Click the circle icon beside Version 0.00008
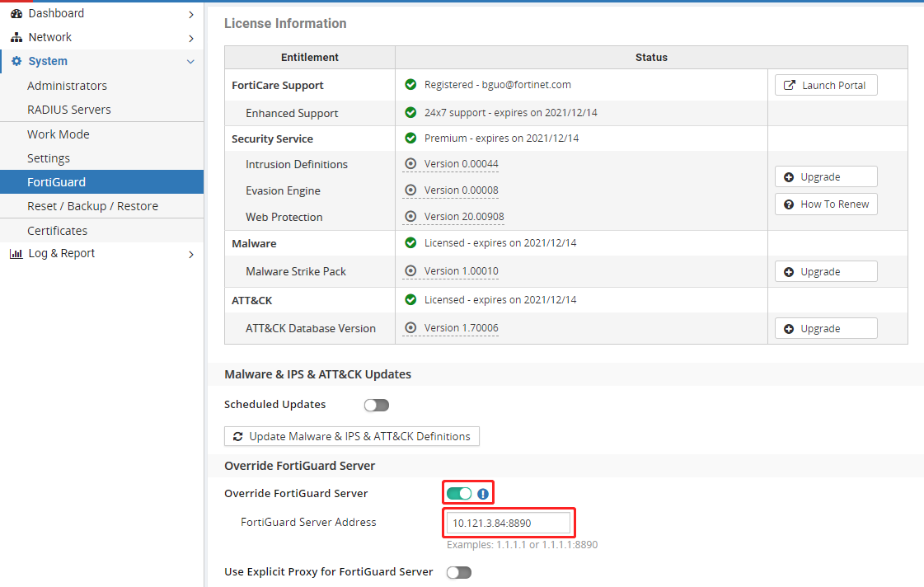 [x=410, y=190]
